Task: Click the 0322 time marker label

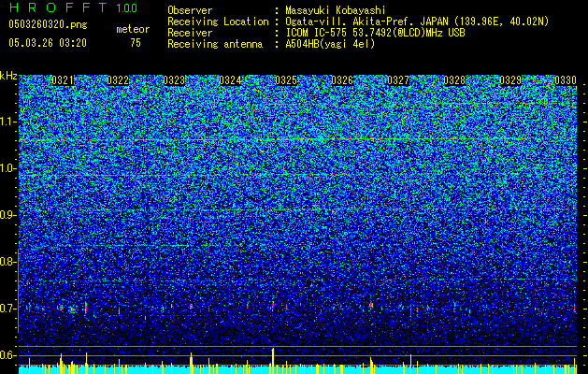Action: pos(118,80)
